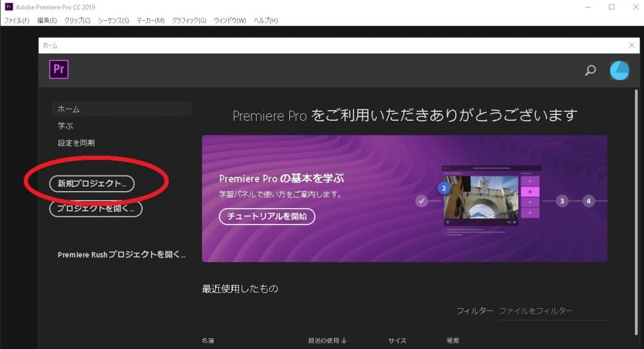
Task: Click the tutorial video thumbnail
Action: [x=481, y=197]
